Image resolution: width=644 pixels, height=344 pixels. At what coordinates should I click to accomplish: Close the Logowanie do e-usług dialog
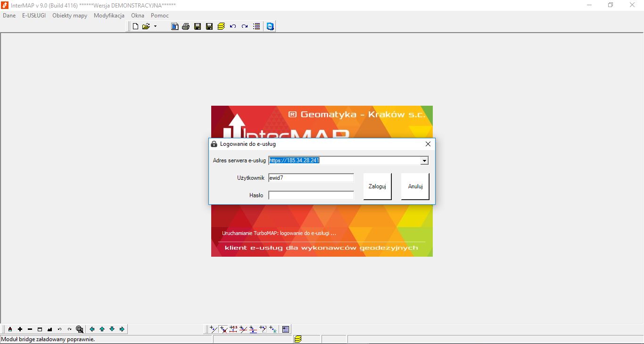pyautogui.click(x=428, y=144)
